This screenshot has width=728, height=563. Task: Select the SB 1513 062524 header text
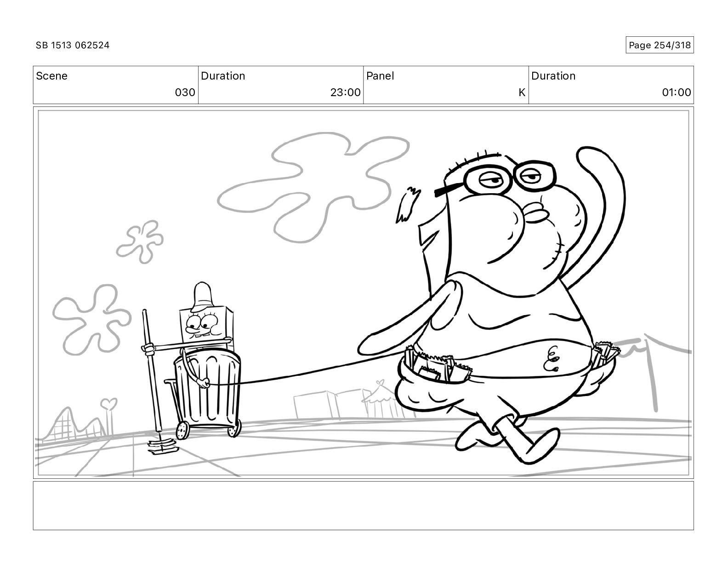(73, 45)
